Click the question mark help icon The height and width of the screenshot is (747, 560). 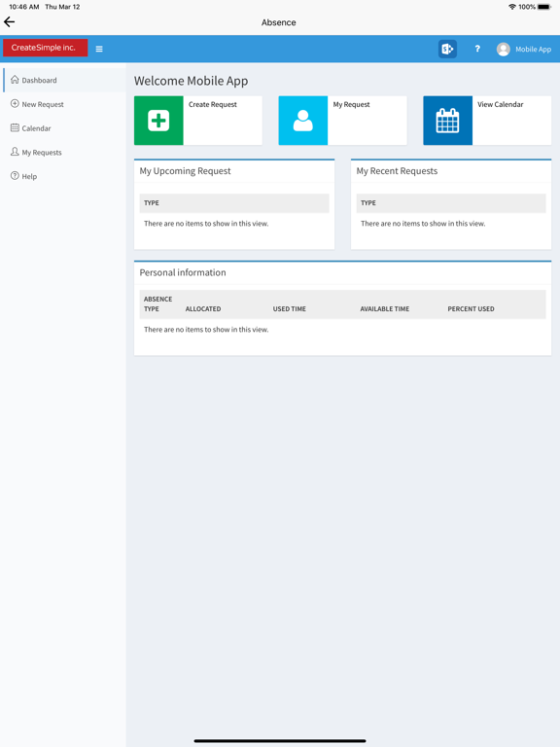[x=477, y=49]
